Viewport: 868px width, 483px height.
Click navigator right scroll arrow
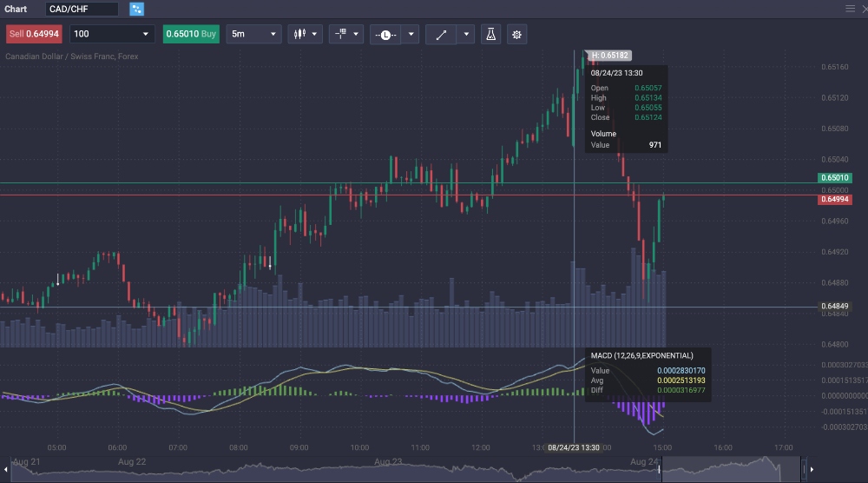click(812, 470)
